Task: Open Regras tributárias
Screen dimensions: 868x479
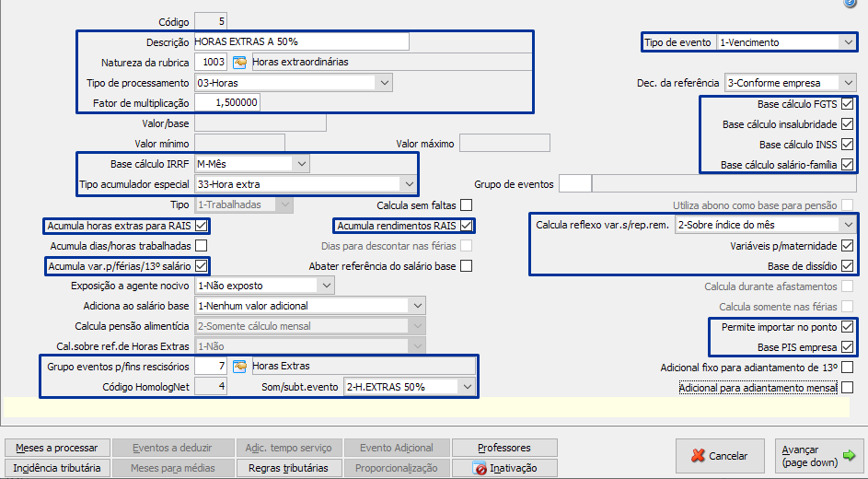Action: click(288, 468)
